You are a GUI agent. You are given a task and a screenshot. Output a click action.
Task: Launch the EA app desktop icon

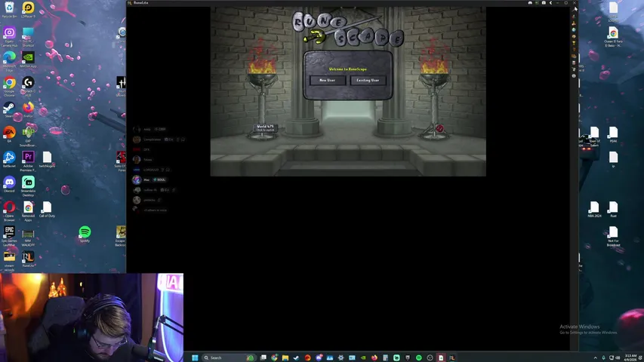(9, 135)
